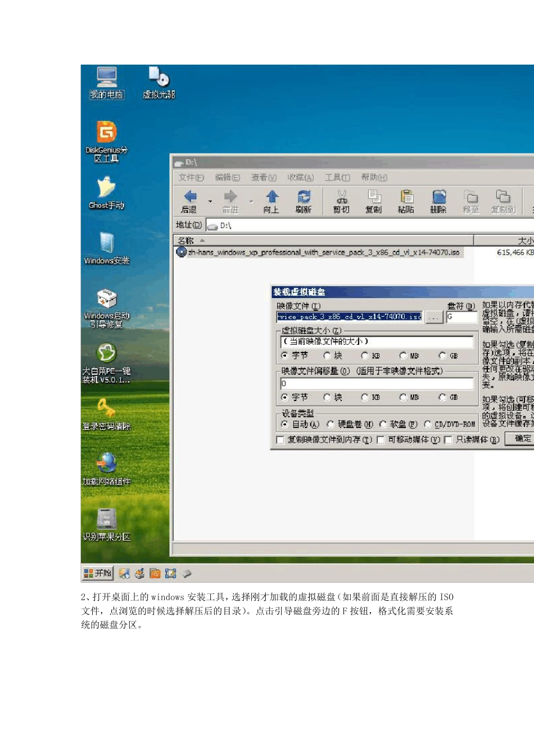Go back with the 后退 toolbar arrow
This screenshot has width=534, height=756.
click(x=189, y=201)
